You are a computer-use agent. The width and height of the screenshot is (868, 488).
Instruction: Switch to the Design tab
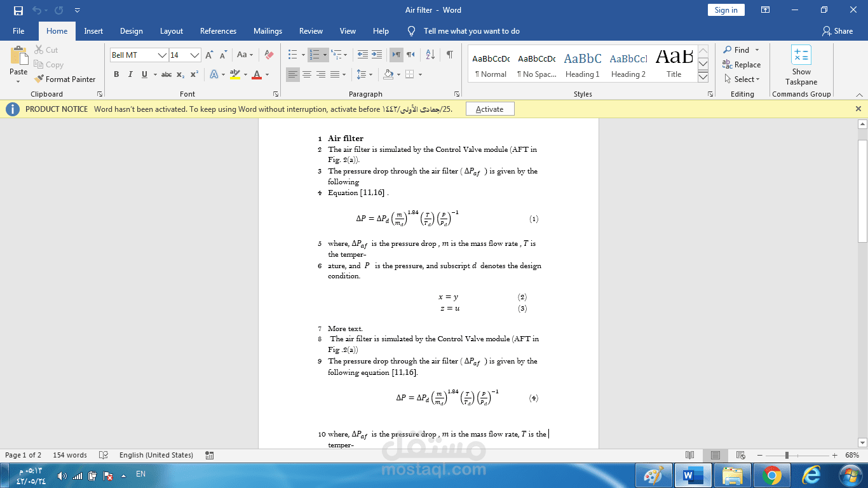click(x=132, y=31)
